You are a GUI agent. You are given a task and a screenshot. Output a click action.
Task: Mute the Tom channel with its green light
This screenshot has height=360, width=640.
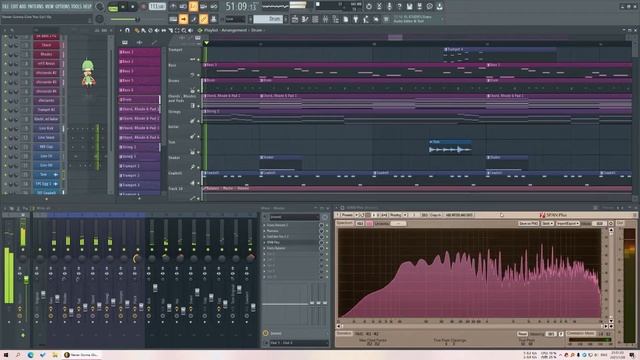tap(6, 175)
